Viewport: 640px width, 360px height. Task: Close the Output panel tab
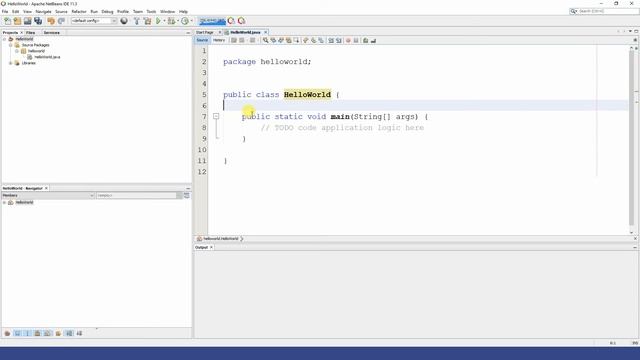point(211,247)
